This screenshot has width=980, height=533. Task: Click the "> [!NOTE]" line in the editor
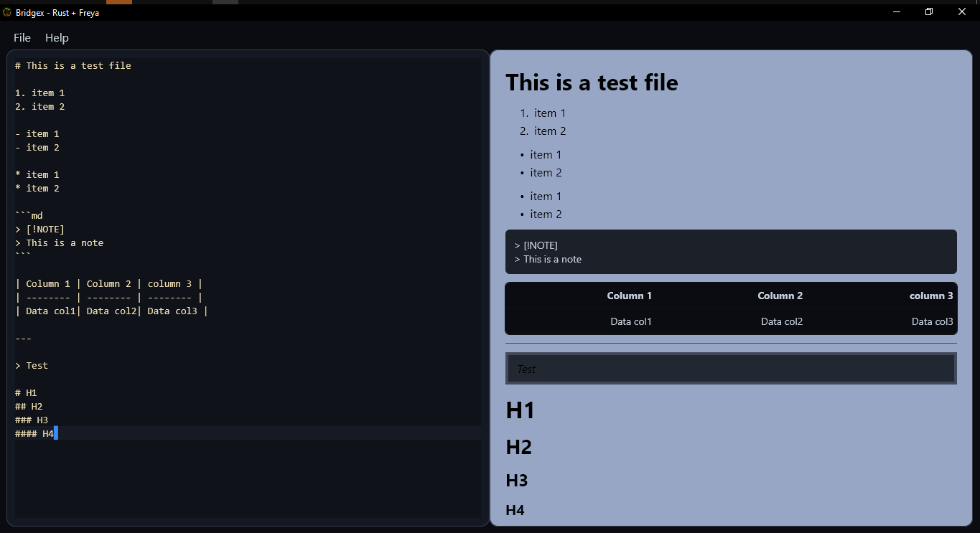[39, 229]
